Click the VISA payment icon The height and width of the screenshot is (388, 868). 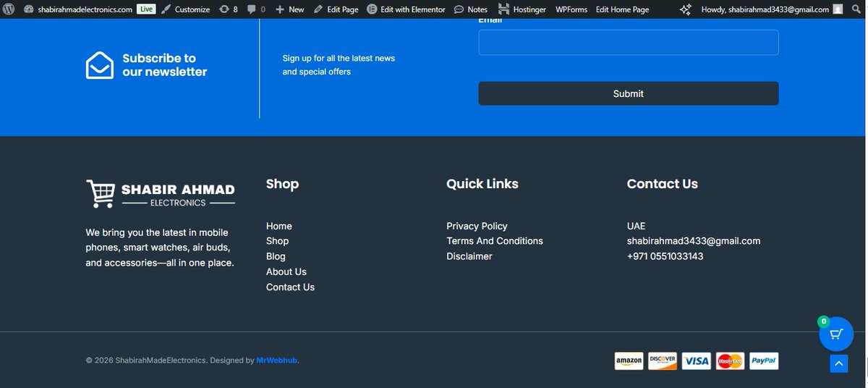pos(697,360)
